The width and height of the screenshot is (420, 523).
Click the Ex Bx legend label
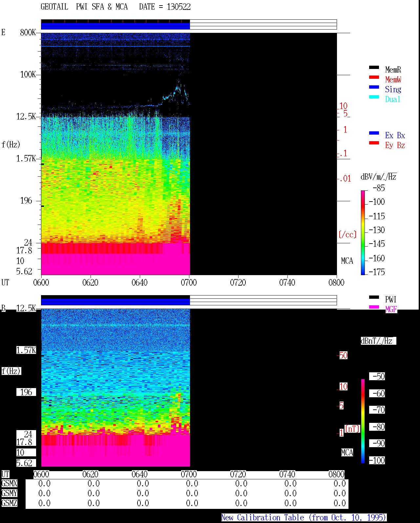tap(395, 135)
